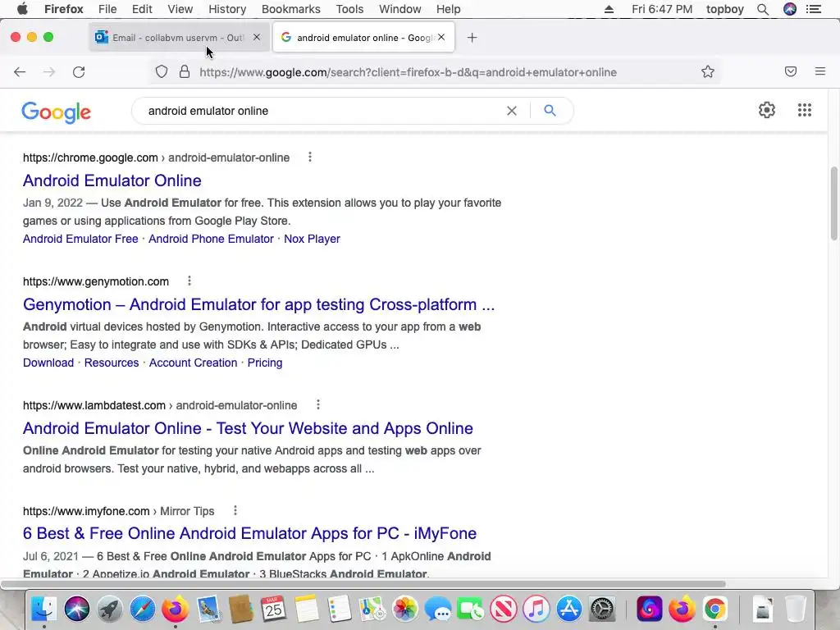840x630 pixels.
Task: Follow the Nox Player sublink
Action: (312, 239)
